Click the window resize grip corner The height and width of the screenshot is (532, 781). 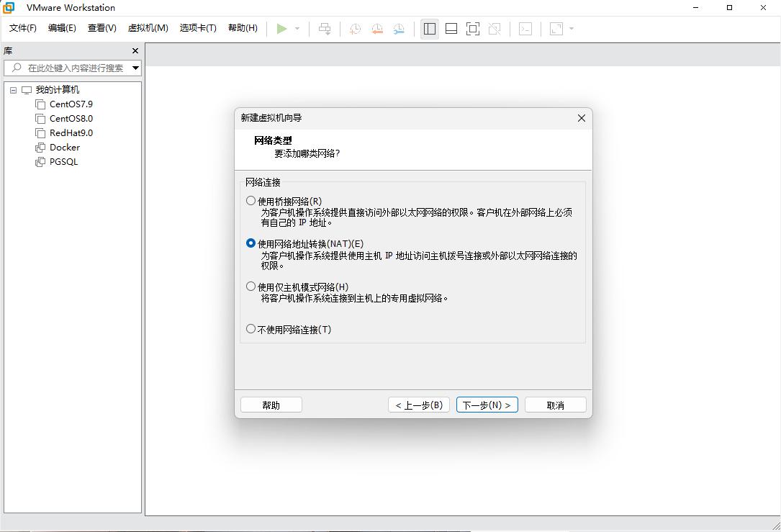776,526
